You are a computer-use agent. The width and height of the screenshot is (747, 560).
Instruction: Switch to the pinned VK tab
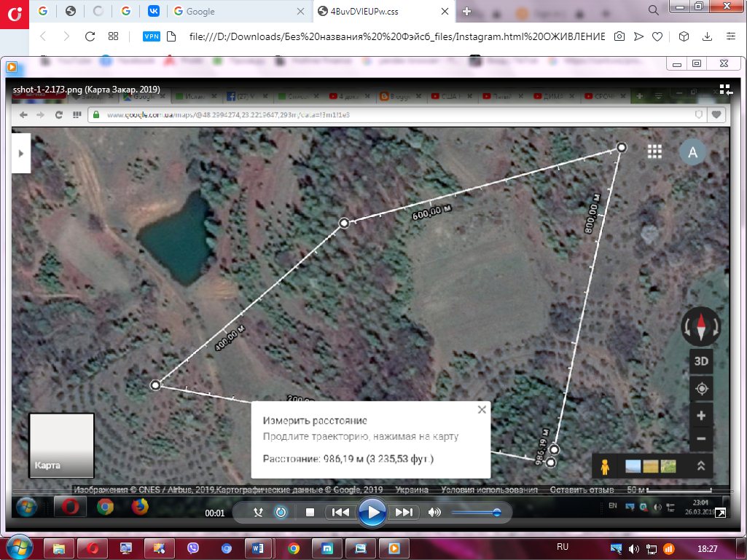153,11
